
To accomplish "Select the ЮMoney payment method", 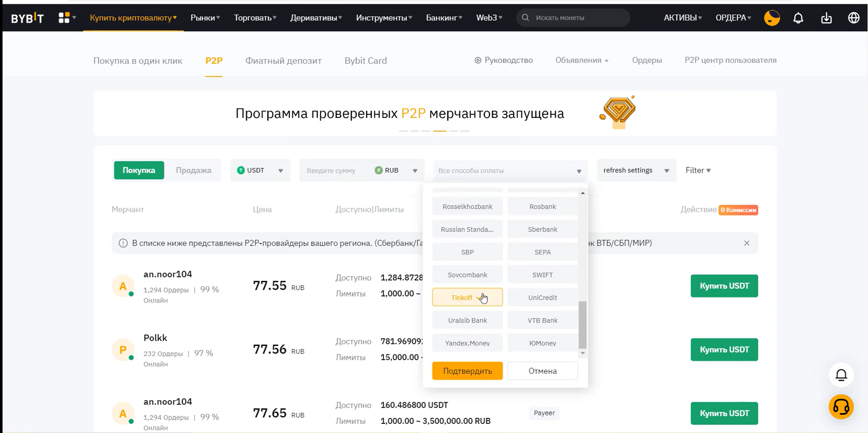I will coord(543,343).
